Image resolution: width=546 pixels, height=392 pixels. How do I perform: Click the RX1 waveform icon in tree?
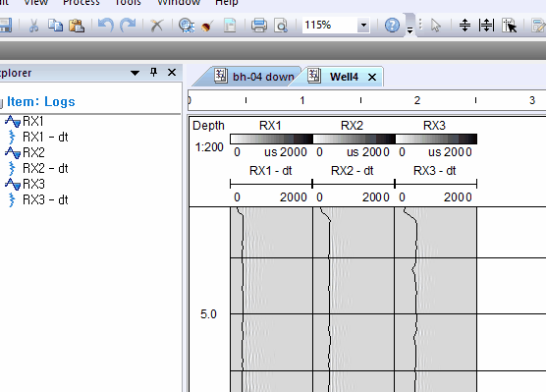pyautogui.click(x=13, y=121)
